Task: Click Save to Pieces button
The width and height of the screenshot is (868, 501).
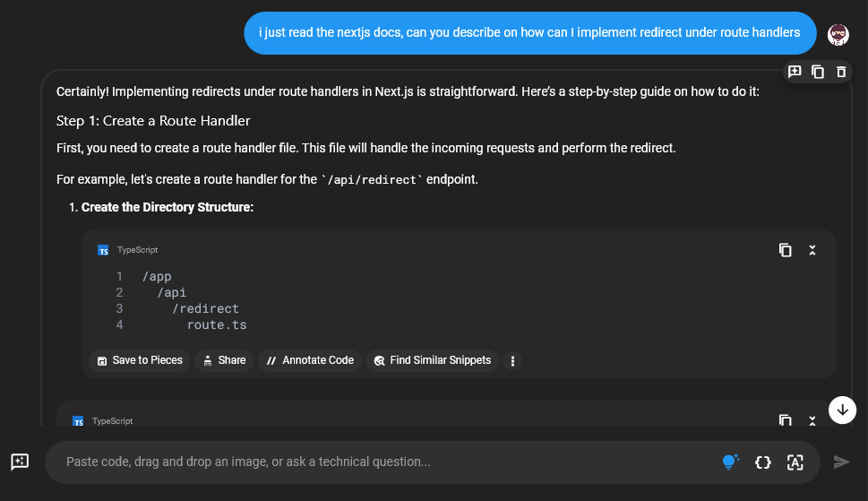Action: pos(141,360)
